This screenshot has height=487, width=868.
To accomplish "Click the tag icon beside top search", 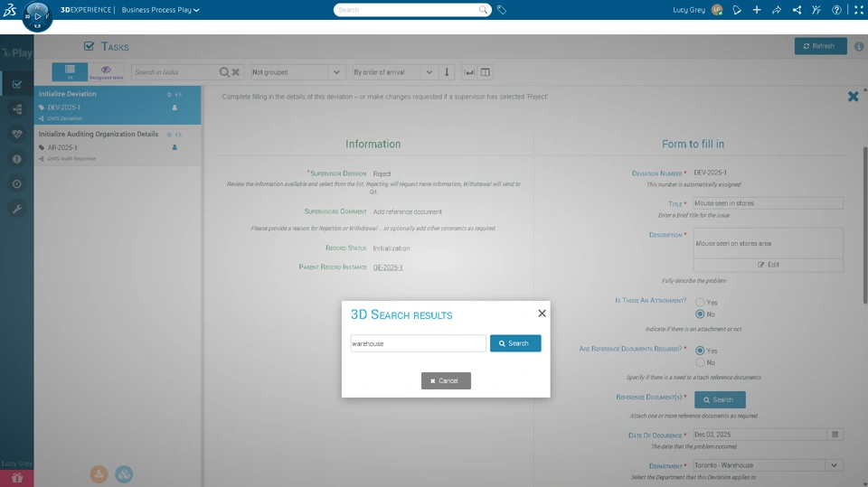I will pos(502,10).
